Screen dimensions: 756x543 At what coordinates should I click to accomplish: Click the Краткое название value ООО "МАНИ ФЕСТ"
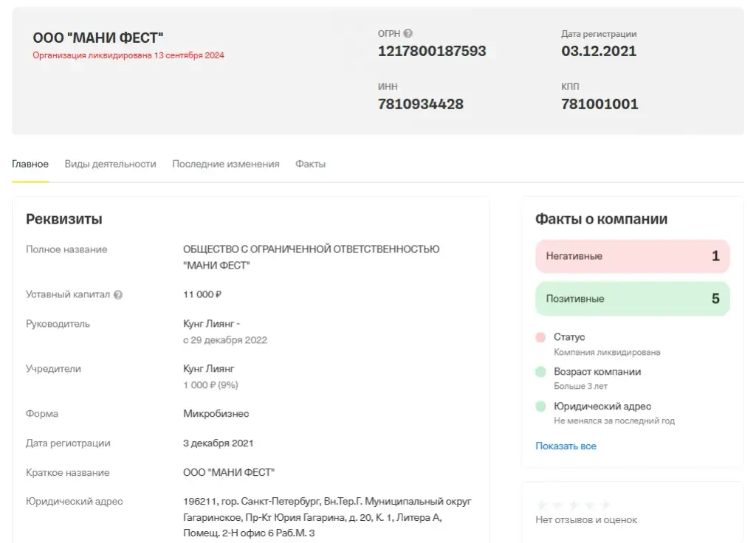coord(229,472)
